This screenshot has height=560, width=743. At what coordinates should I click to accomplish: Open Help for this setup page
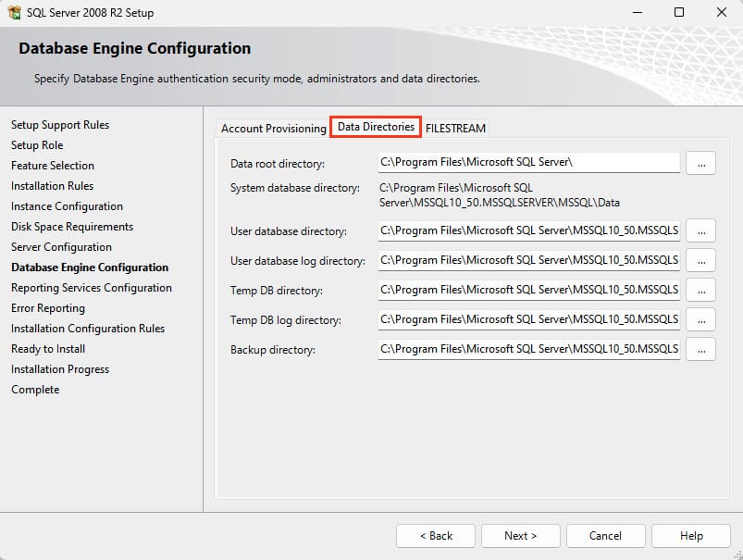coord(691,536)
